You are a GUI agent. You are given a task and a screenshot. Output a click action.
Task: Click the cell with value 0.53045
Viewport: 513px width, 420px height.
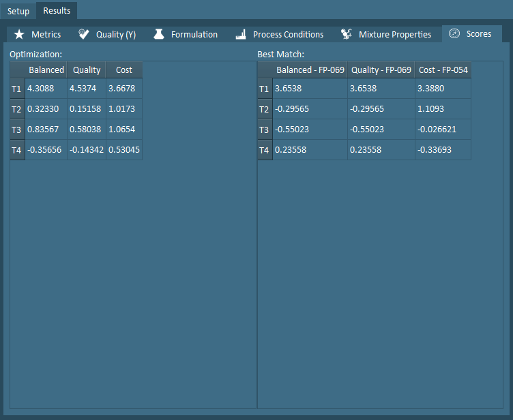pyautogui.click(x=124, y=150)
